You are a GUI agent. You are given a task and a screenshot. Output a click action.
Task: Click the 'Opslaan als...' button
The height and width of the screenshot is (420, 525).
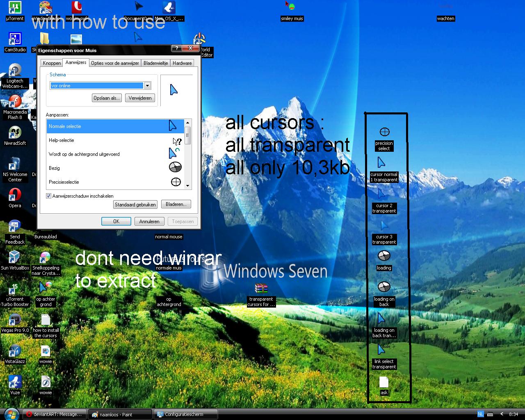click(x=107, y=98)
